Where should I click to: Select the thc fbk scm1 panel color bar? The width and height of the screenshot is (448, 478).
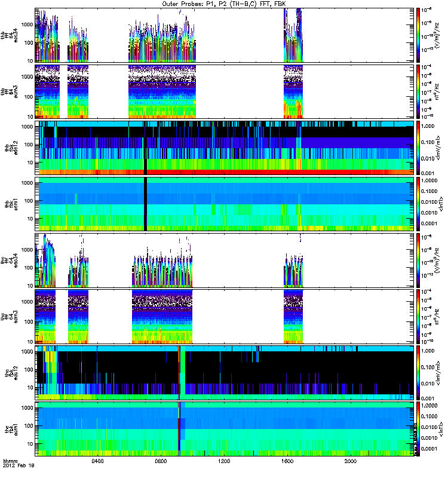(x=418, y=429)
